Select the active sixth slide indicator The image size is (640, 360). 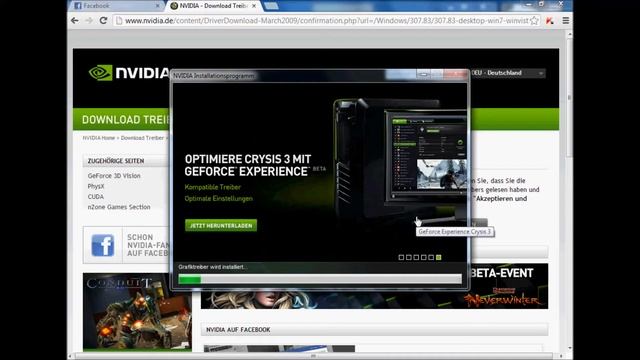[438, 257]
